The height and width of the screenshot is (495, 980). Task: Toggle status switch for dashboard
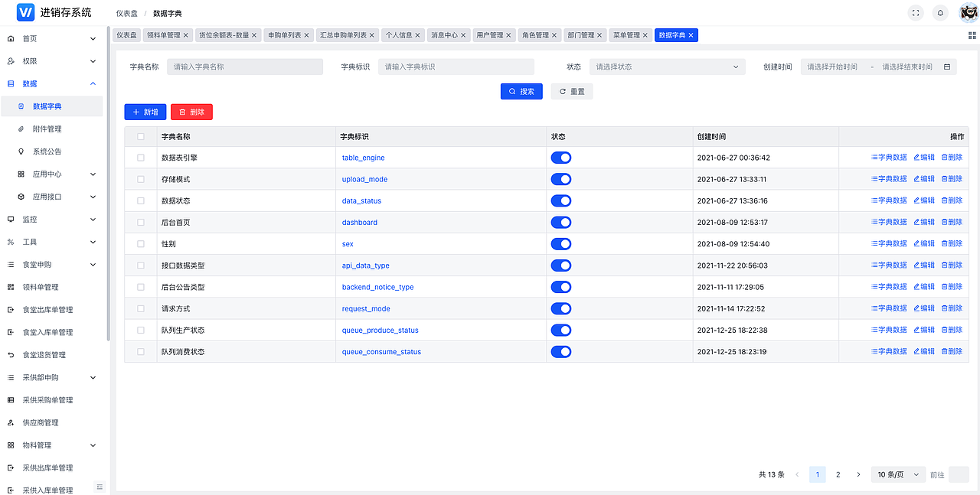561,222
